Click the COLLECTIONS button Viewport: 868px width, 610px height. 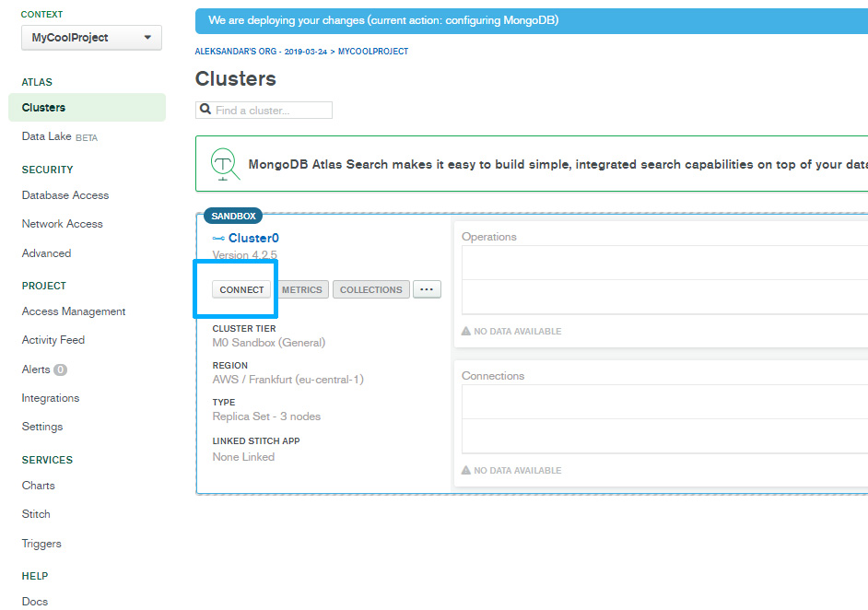[371, 289]
